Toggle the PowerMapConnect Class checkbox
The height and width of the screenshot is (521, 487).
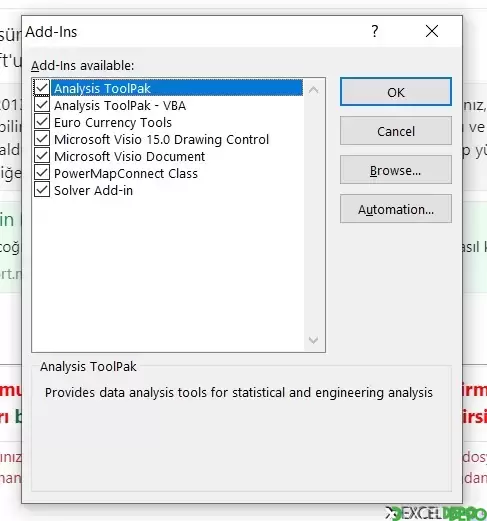coord(42,173)
